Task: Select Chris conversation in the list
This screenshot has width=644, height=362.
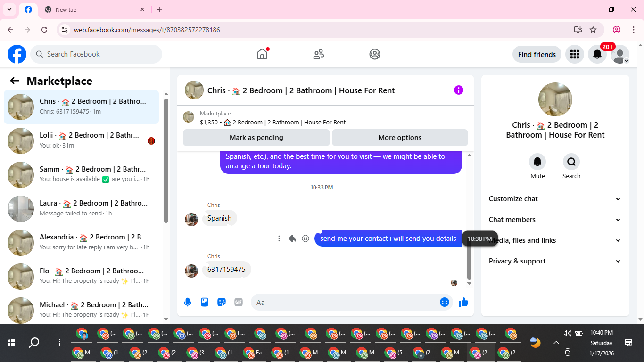Action: pos(81,107)
